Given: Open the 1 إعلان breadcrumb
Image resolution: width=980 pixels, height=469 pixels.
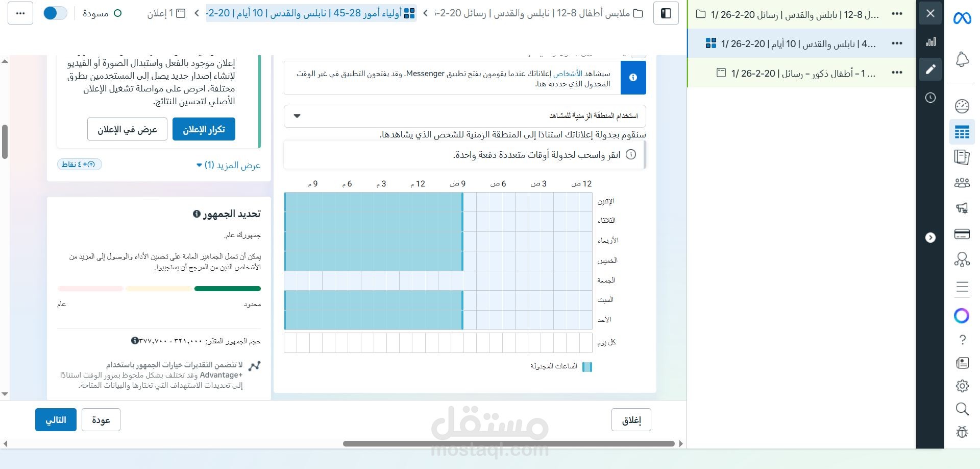Looking at the screenshot, I should point(166,13).
